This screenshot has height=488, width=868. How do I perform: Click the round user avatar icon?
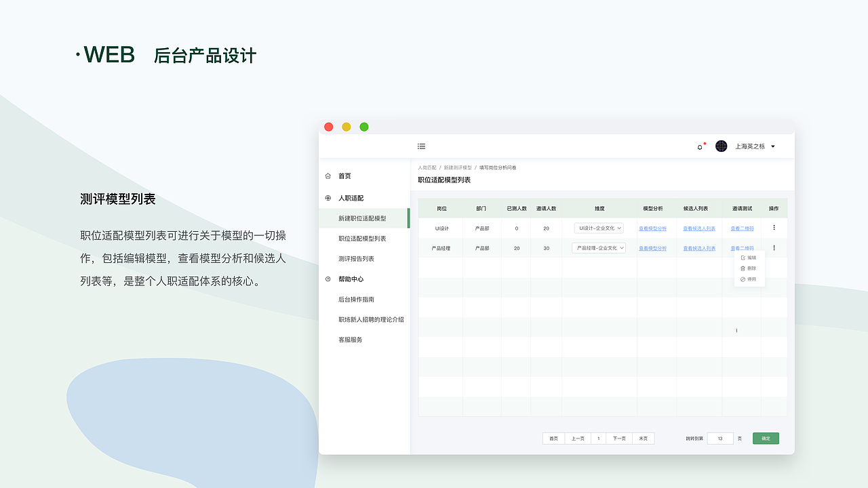(x=721, y=146)
